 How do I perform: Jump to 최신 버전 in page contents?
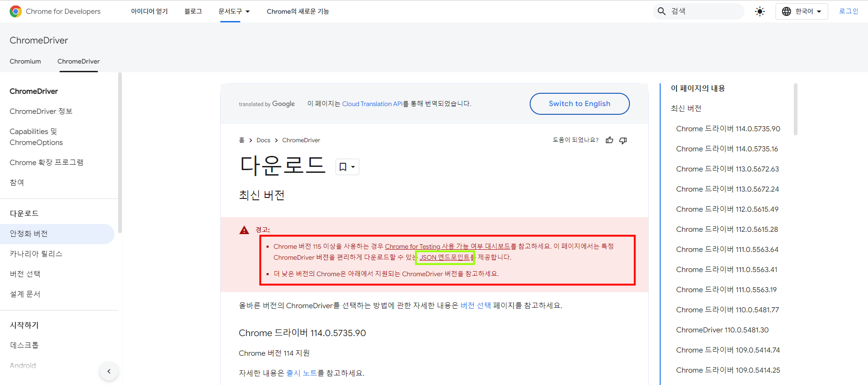point(686,108)
